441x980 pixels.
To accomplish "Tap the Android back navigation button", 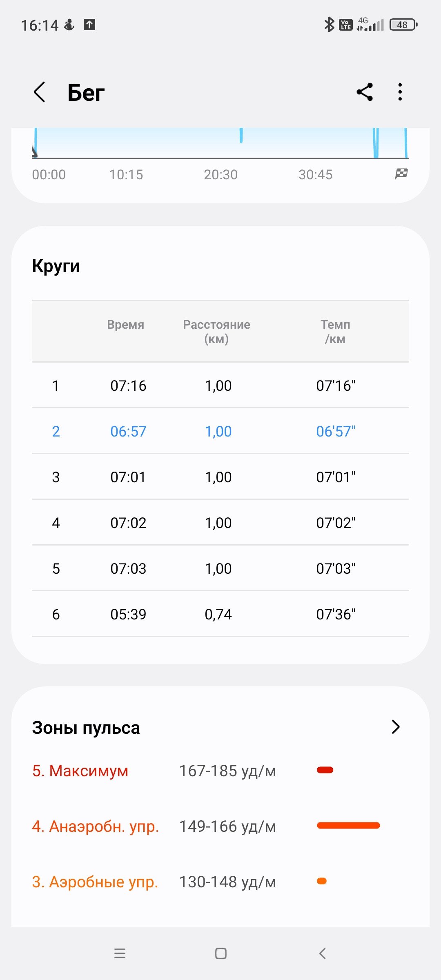I will [322, 953].
